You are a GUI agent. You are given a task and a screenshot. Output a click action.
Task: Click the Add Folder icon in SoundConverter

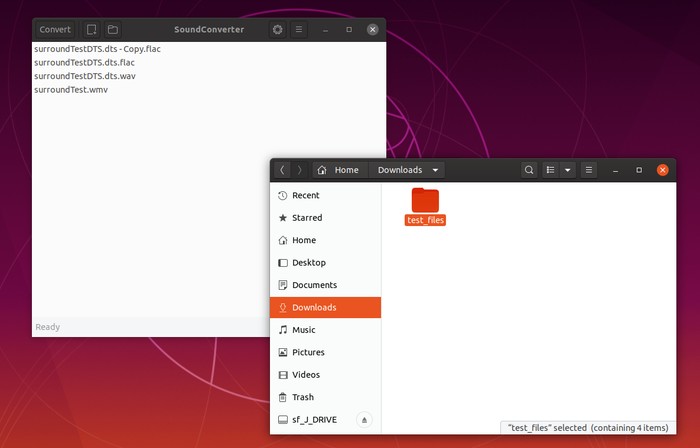pos(113,29)
